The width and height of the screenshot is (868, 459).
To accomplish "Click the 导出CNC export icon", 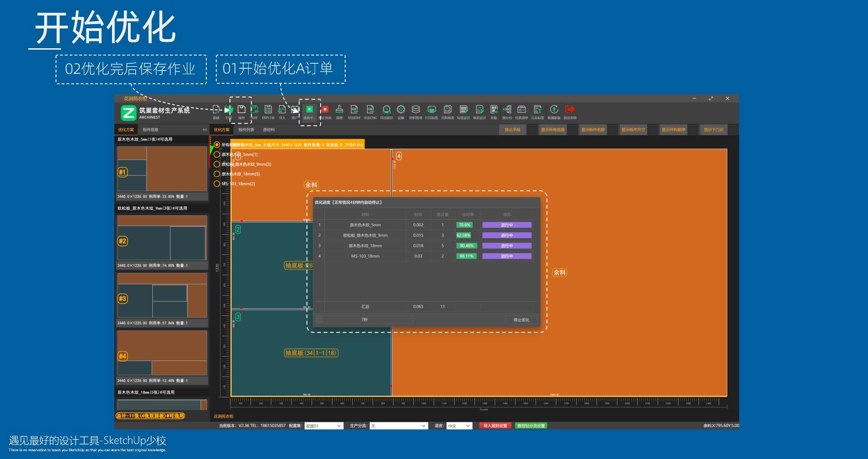I will [370, 110].
